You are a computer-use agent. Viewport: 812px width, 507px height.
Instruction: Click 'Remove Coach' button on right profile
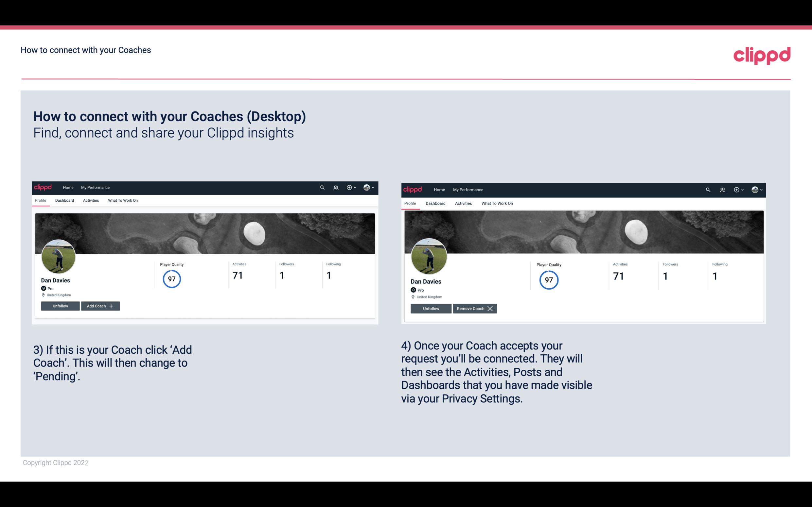pos(474,308)
